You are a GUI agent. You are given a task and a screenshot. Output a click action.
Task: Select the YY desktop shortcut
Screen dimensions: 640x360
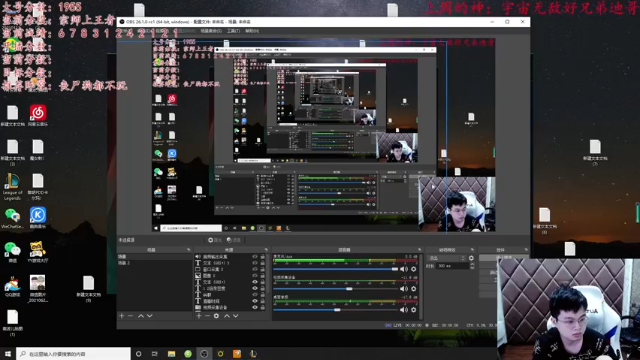tap(38, 251)
